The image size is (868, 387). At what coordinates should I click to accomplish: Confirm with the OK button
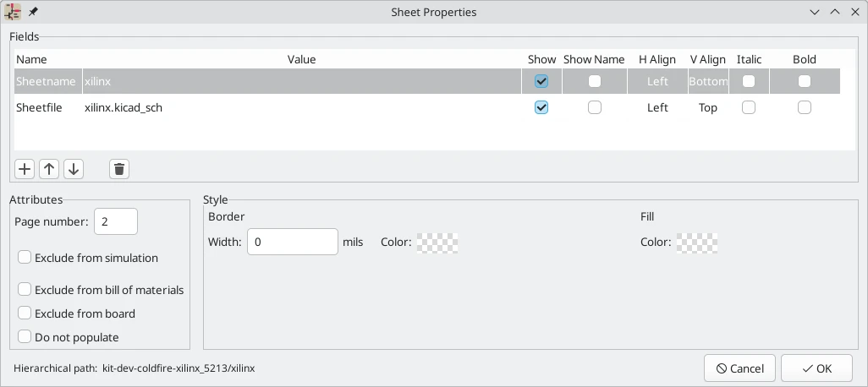[816, 368]
